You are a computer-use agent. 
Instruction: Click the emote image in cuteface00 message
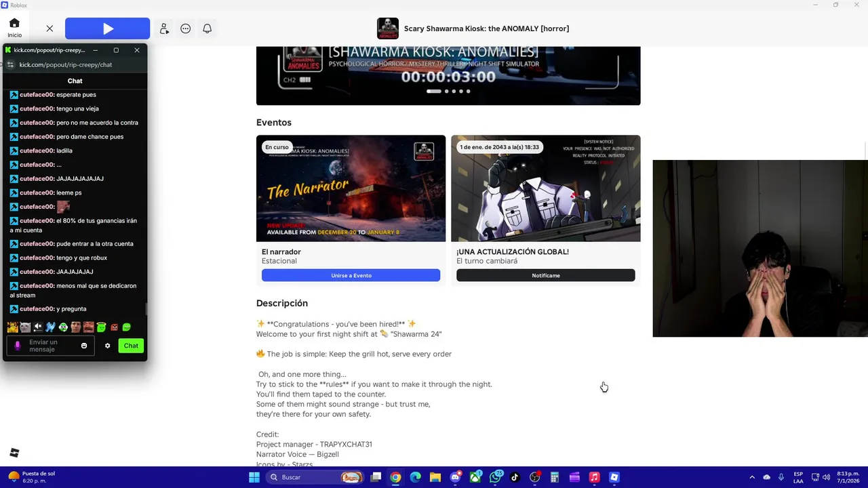63,207
